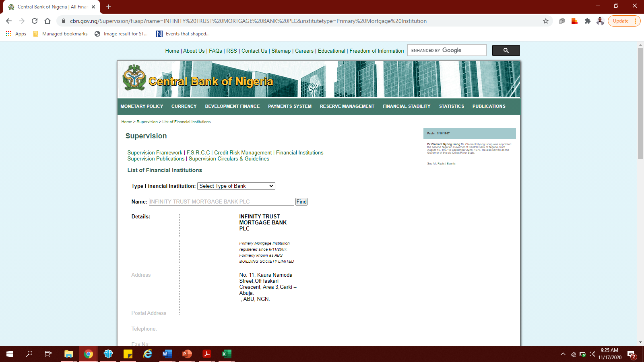Open the Extensions puzzle icon
Image resolution: width=644 pixels, height=362 pixels.
coord(588,21)
